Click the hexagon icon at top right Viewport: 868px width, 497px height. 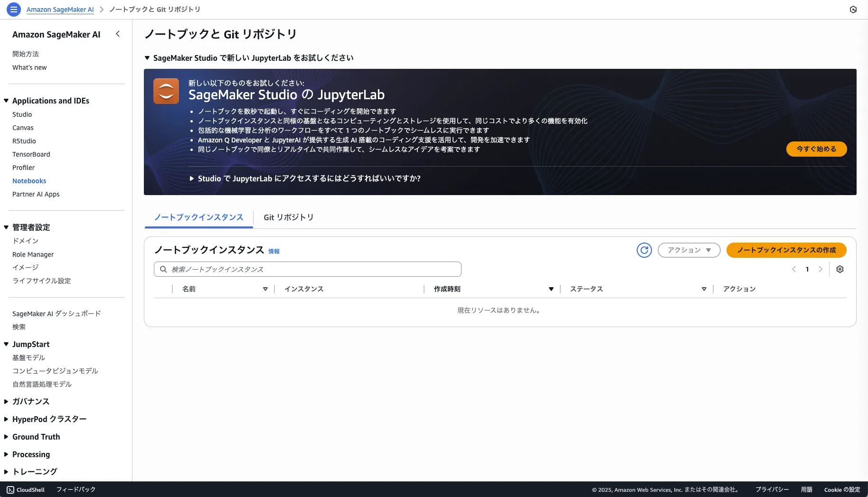853,9
